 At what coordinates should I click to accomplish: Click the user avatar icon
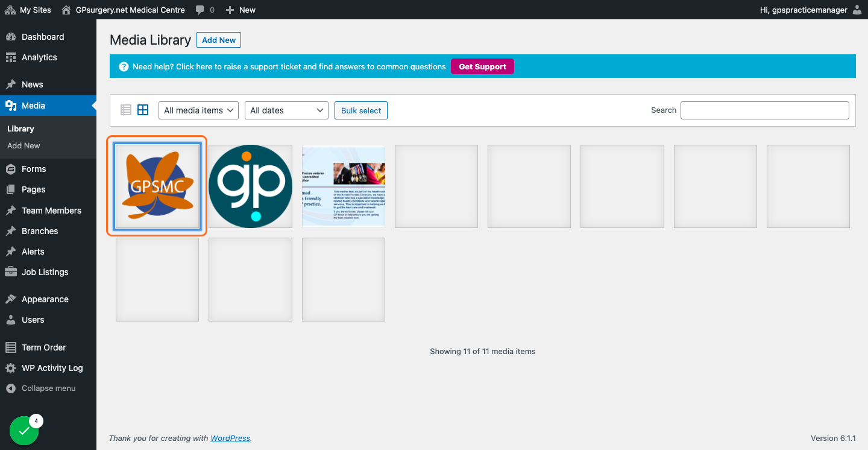coord(858,10)
